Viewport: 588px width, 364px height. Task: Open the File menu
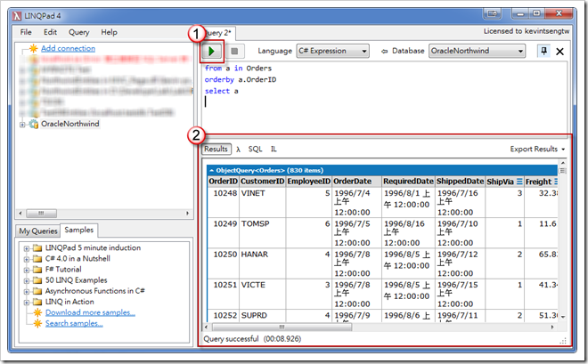pos(26,32)
